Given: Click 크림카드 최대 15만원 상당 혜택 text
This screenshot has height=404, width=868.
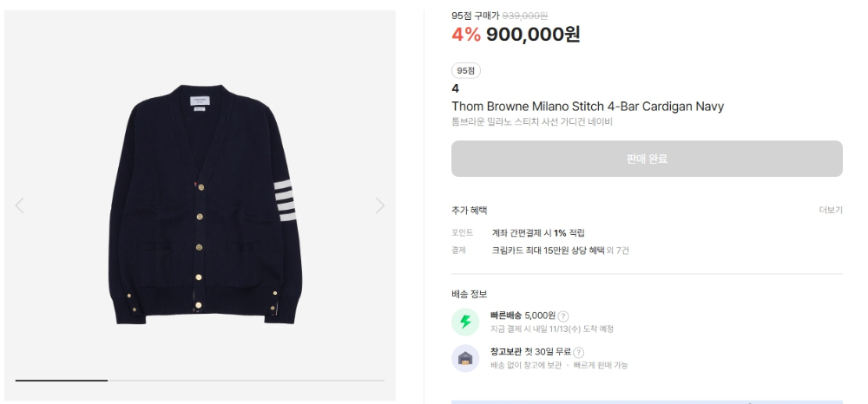Looking at the screenshot, I should click(x=548, y=251).
